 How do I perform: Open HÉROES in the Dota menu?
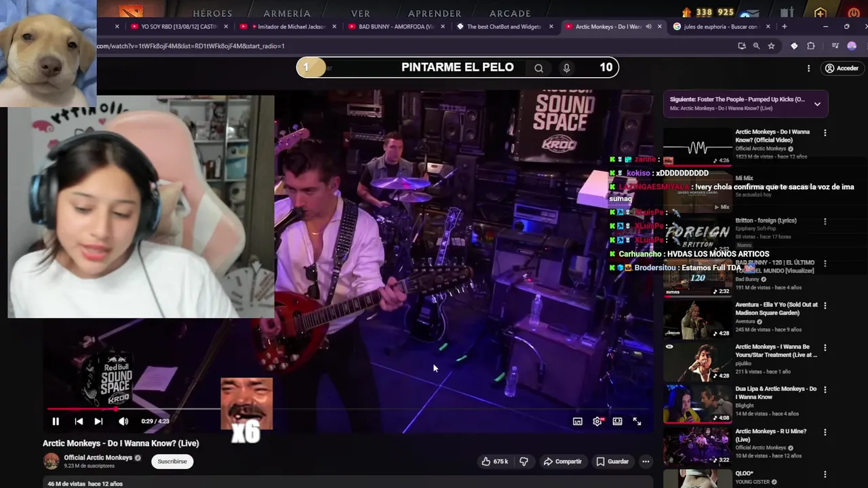pyautogui.click(x=212, y=14)
